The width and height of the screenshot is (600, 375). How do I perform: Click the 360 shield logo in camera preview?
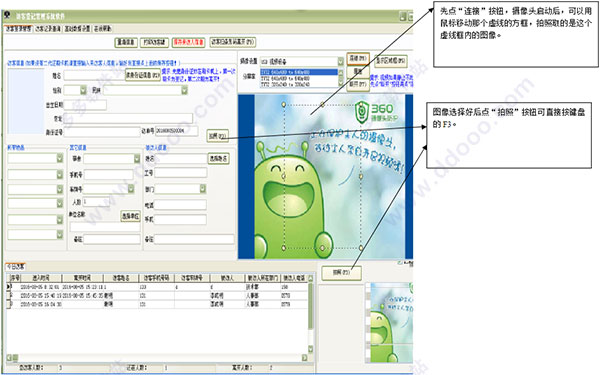coord(362,112)
